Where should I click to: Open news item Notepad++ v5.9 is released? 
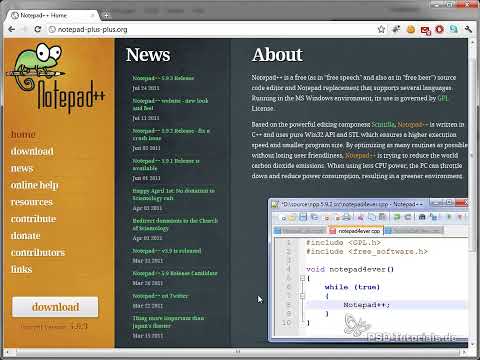pos(167,251)
